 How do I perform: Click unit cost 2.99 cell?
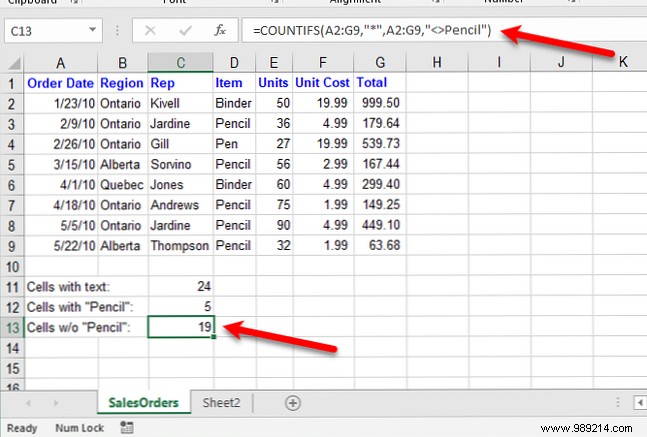pos(323,164)
